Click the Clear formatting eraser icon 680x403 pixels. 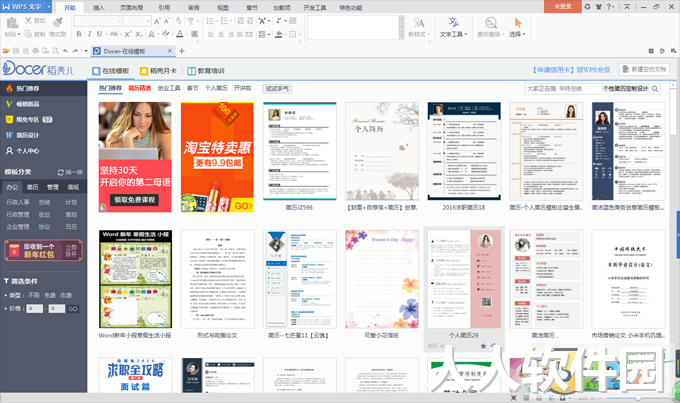179,21
